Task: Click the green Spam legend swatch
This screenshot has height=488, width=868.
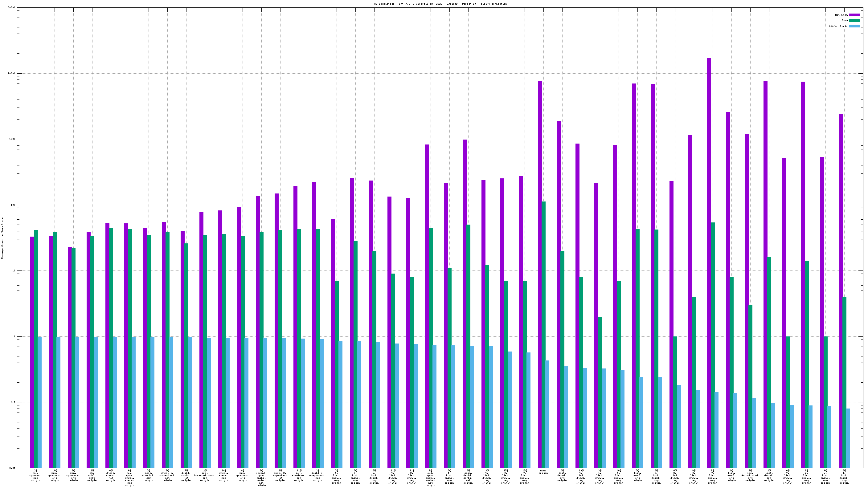Action: (x=854, y=21)
